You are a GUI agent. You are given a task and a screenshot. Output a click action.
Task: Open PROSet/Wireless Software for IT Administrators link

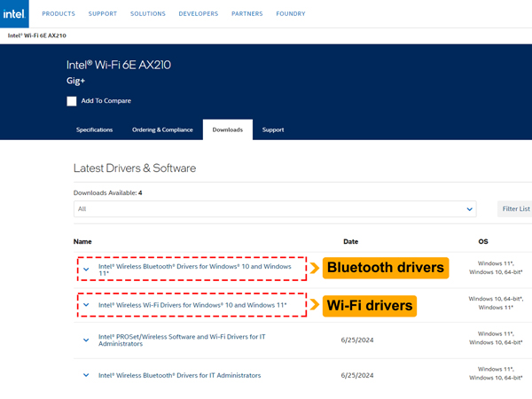[182, 340]
